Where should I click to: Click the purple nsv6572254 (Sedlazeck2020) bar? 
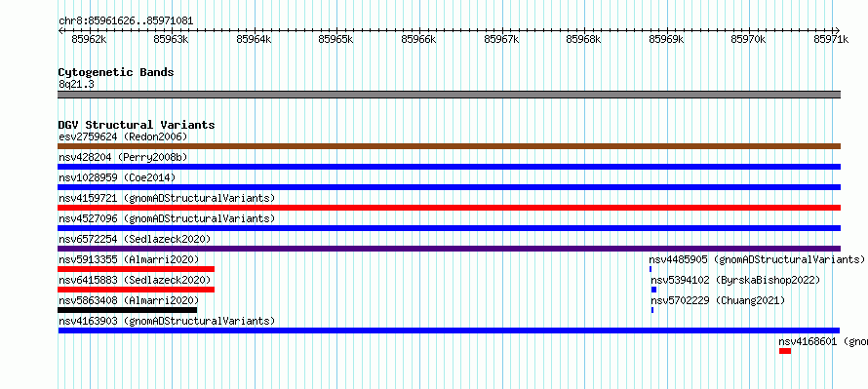[449, 249]
